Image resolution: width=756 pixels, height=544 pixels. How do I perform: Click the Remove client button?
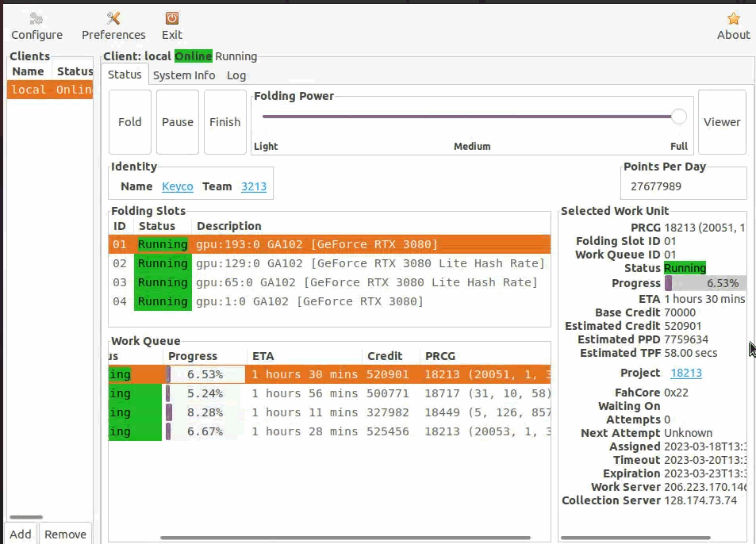pos(65,534)
